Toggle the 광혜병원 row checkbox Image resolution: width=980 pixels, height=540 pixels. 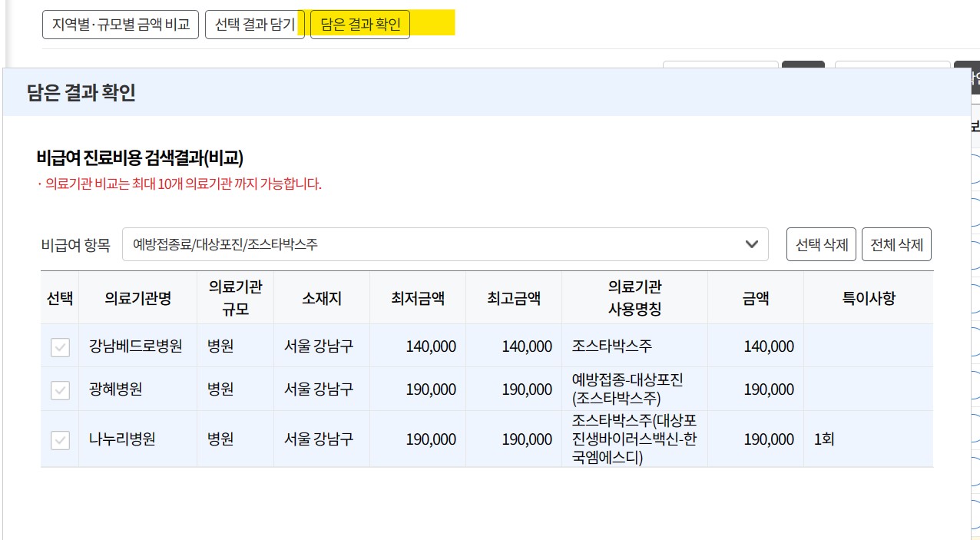tap(60, 389)
